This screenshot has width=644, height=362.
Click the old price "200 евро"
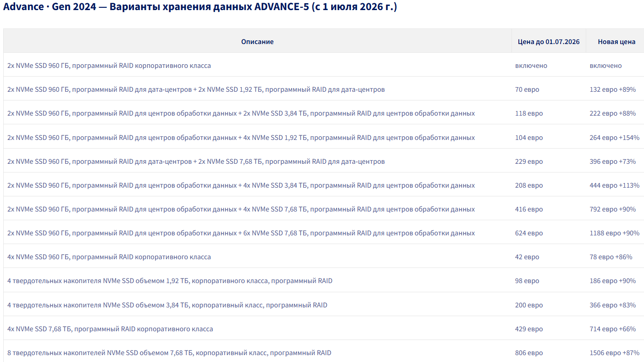[529, 305]
